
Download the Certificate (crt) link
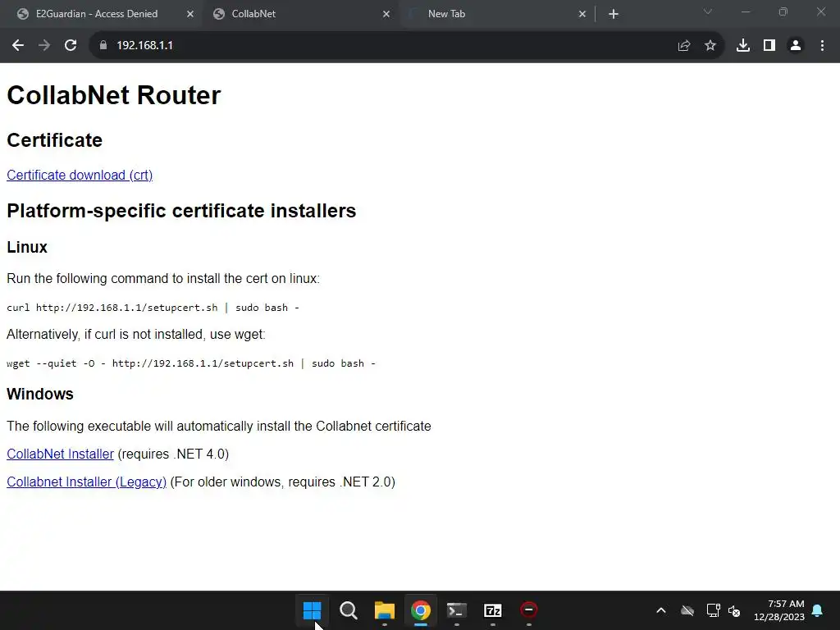pos(80,176)
